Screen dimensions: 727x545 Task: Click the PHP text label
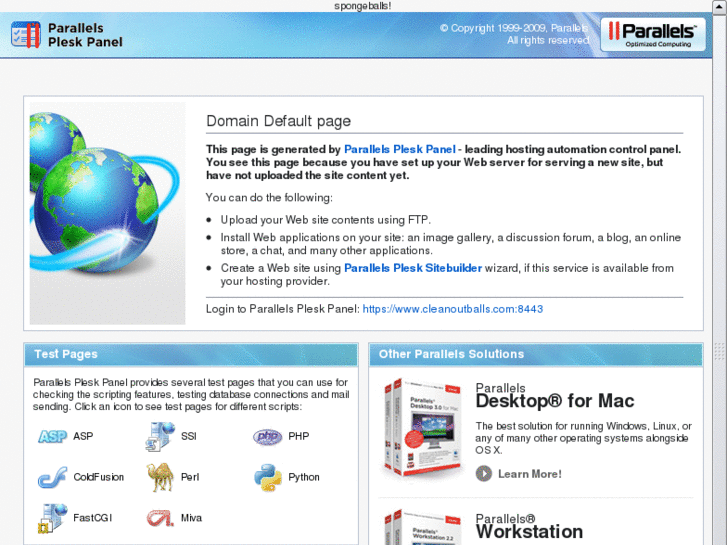click(299, 436)
